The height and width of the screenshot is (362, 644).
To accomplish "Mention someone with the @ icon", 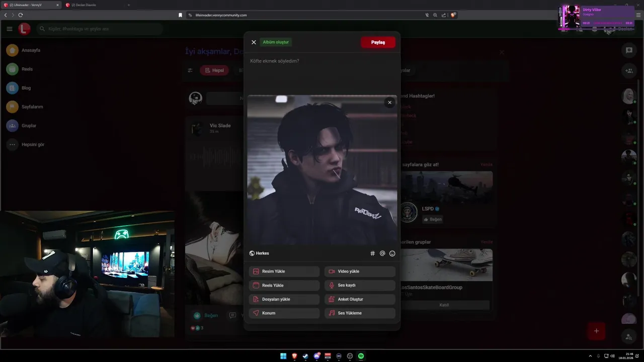I will click(382, 253).
